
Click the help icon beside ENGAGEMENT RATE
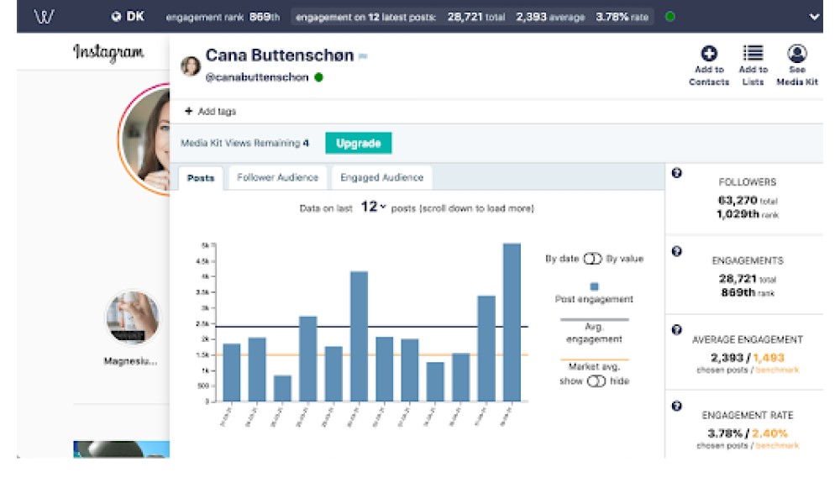[676, 406]
